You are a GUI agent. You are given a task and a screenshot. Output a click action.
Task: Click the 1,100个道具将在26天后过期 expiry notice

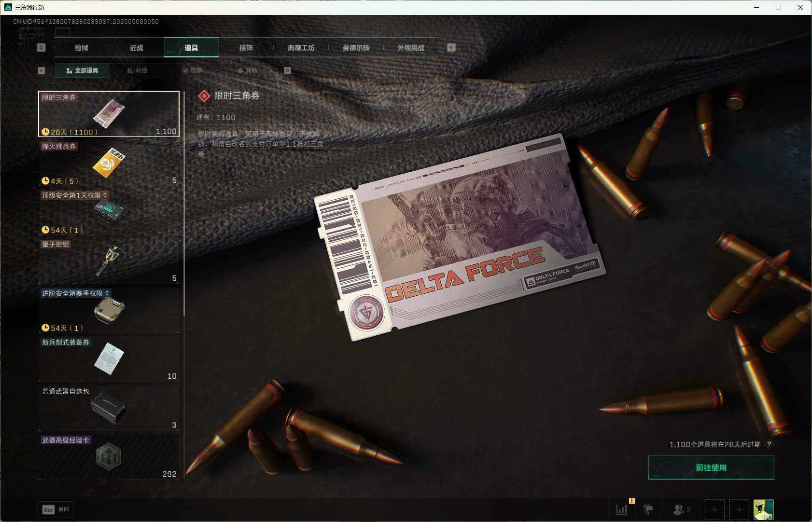714,444
